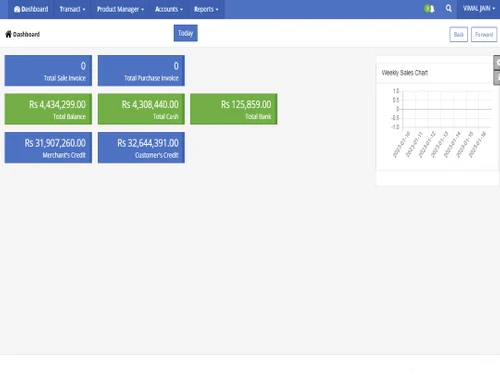This screenshot has height=375, width=500.
Task: Click the search magnifier icon
Action: tap(449, 8)
